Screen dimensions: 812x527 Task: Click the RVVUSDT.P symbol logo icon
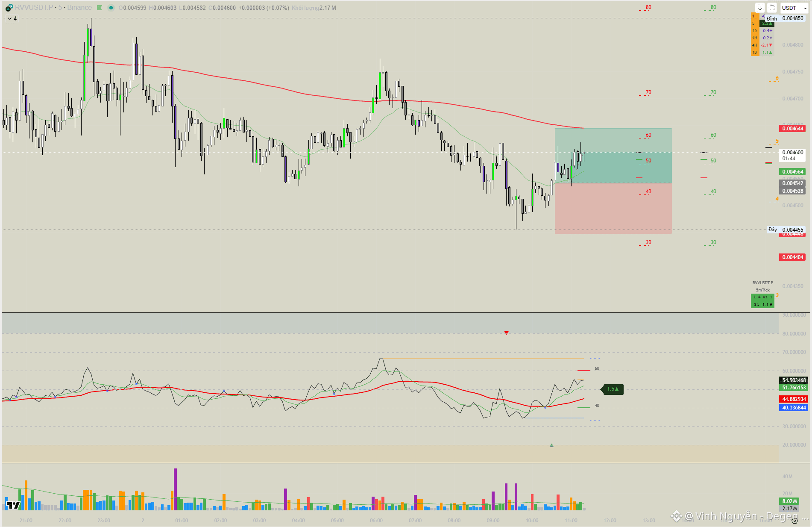pyautogui.click(x=9, y=8)
